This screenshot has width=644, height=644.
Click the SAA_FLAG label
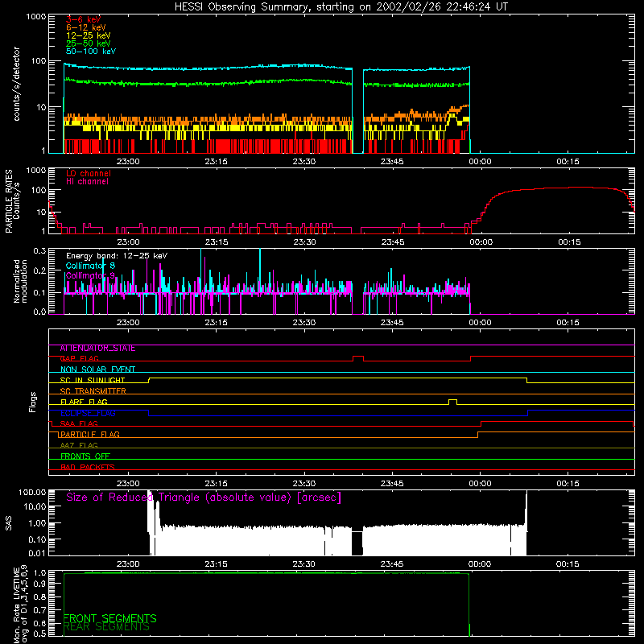79,424
